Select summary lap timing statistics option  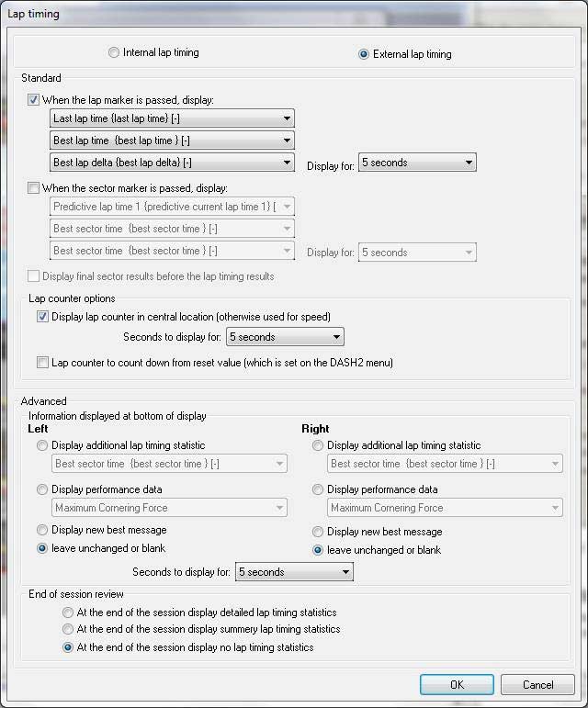coord(68,629)
